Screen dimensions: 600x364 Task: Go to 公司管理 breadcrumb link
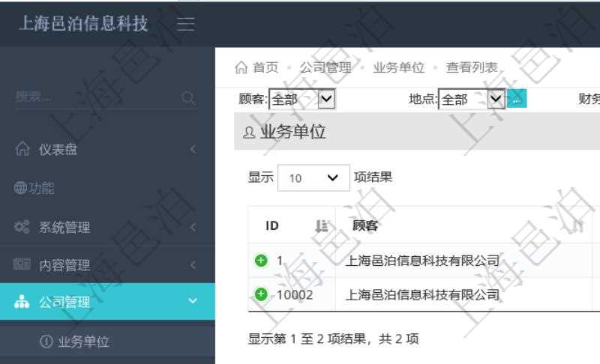tap(325, 67)
